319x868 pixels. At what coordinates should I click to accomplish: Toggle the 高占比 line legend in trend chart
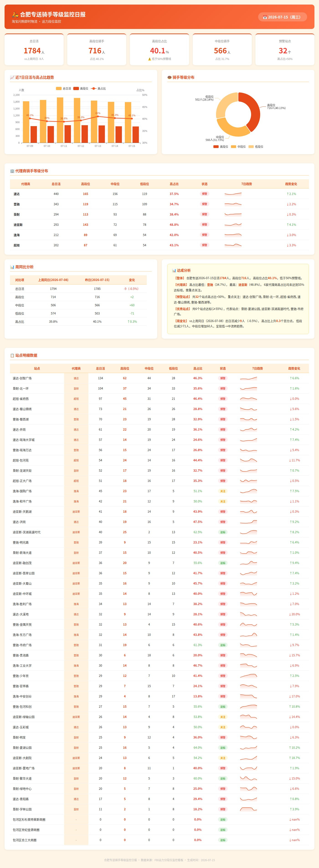pyautogui.click(x=98, y=89)
